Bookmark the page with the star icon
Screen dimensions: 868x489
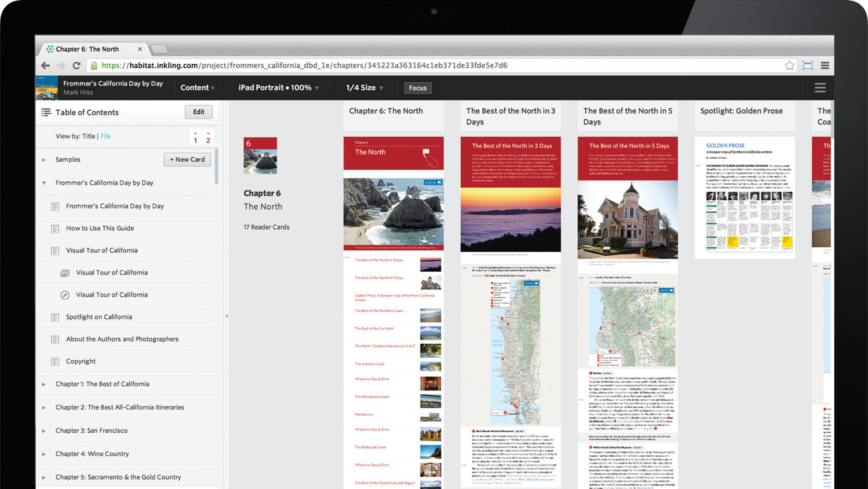(x=790, y=66)
